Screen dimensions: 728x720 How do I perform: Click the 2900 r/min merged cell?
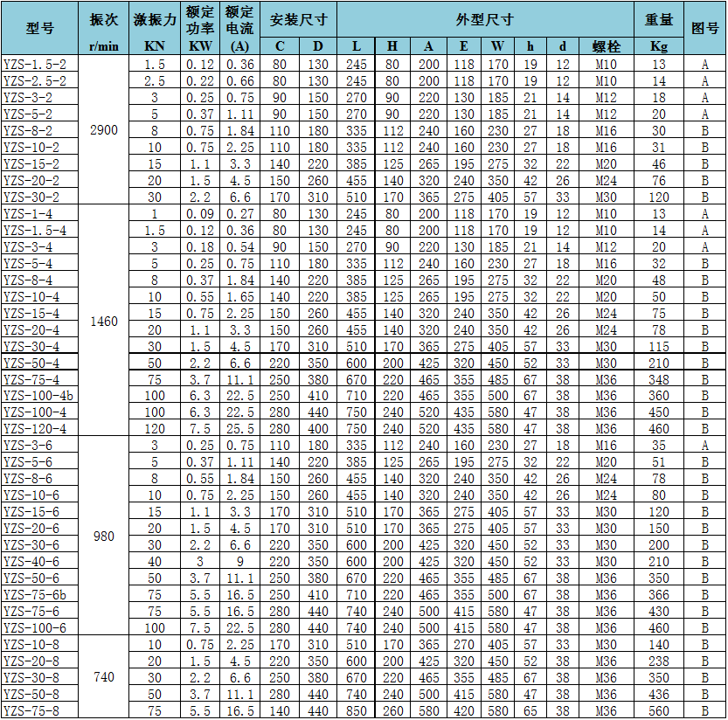coord(103,129)
